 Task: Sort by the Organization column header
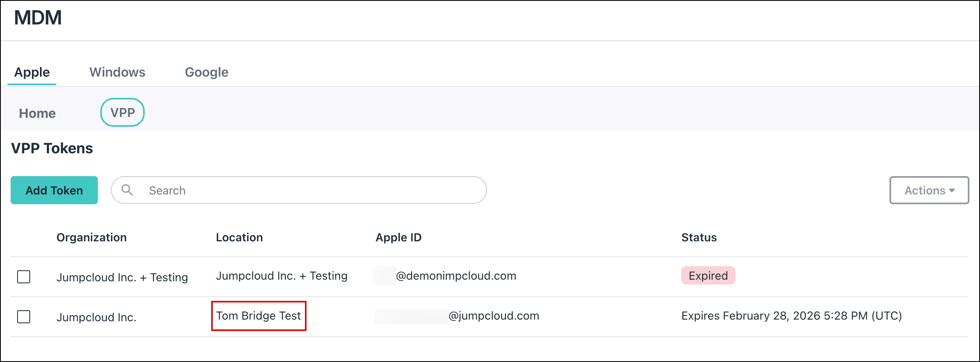pos(92,237)
